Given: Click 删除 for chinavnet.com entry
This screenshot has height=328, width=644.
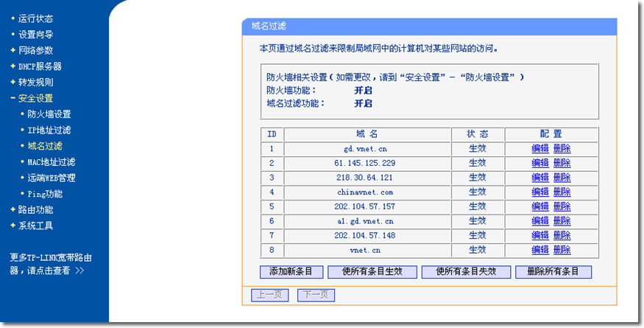Looking at the screenshot, I should 562,192.
